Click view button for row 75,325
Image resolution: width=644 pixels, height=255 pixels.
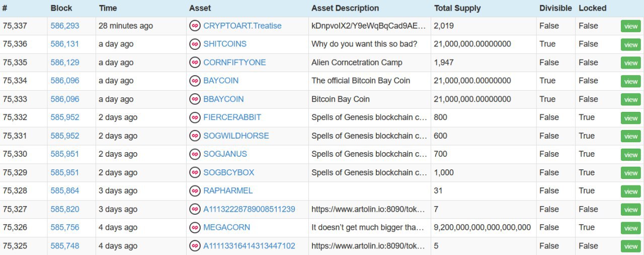tap(631, 246)
